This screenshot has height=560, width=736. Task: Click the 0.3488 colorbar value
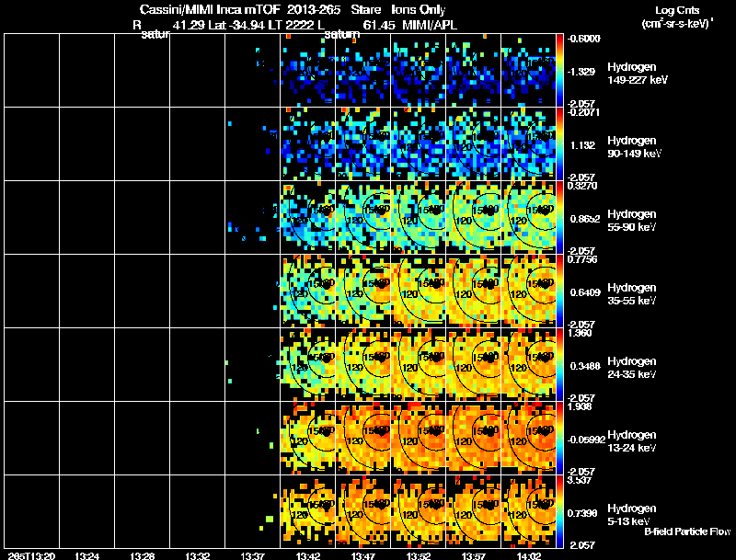pos(585,366)
